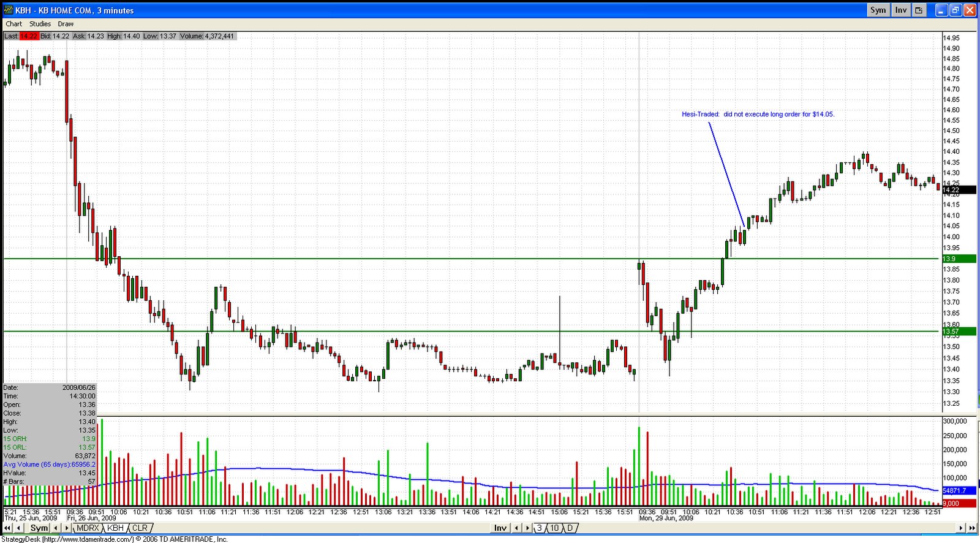Select the 3 minute interval tab
980x543 pixels.
tap(540, 528)
